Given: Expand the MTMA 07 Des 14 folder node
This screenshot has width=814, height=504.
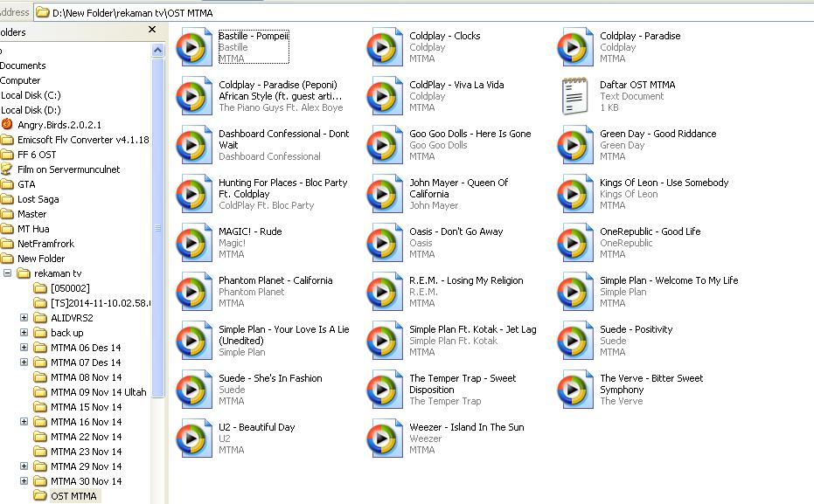Looking at the screenshot, I should point(24,362).
